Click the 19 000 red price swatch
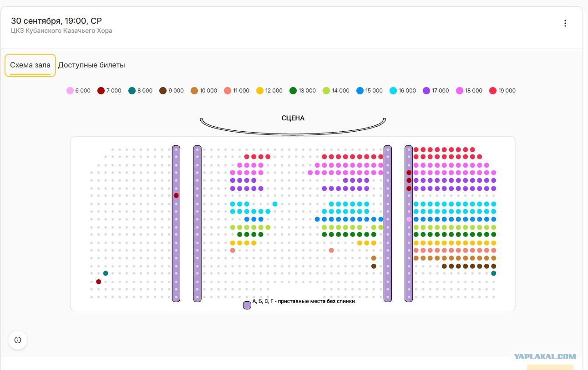588x370 pixels. (x=492, y=91)
